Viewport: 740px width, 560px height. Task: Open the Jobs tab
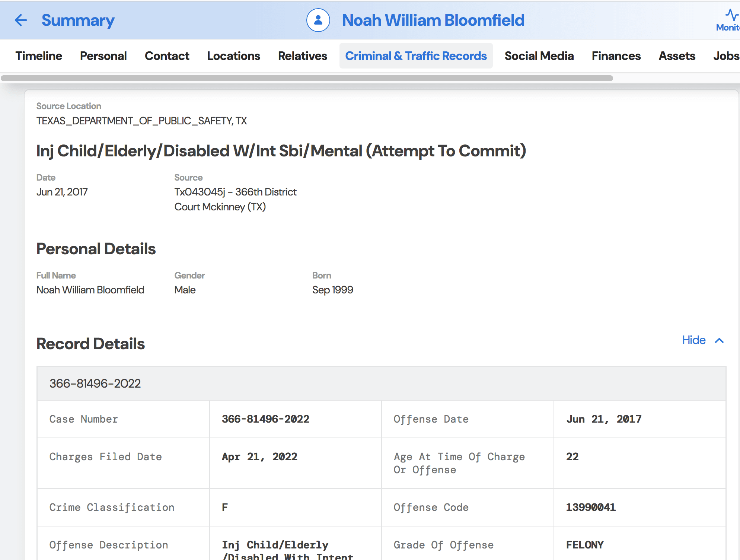point(725,56)
